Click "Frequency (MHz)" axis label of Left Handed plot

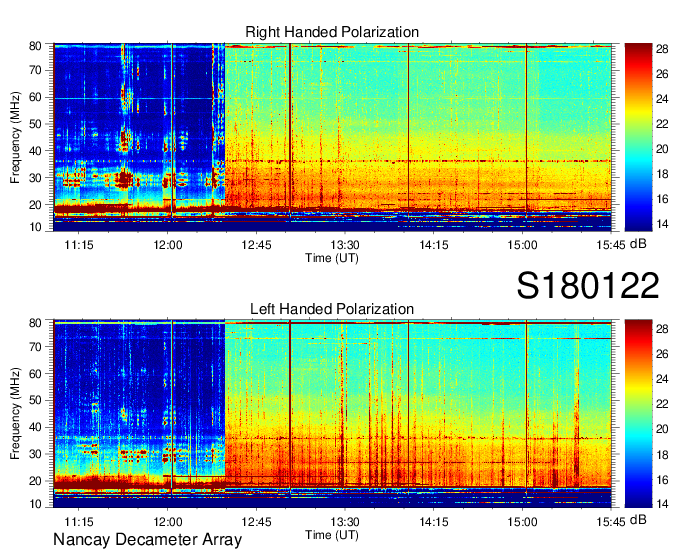[x=15, y=414]
